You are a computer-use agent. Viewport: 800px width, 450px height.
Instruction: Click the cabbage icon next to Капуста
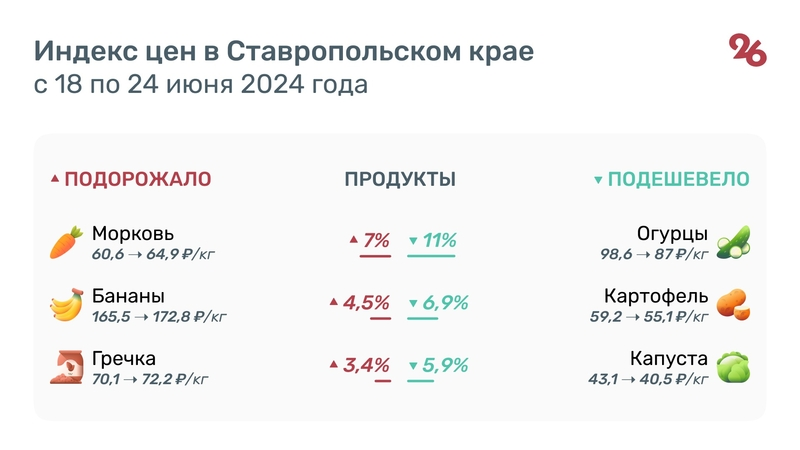click(734, 367)
